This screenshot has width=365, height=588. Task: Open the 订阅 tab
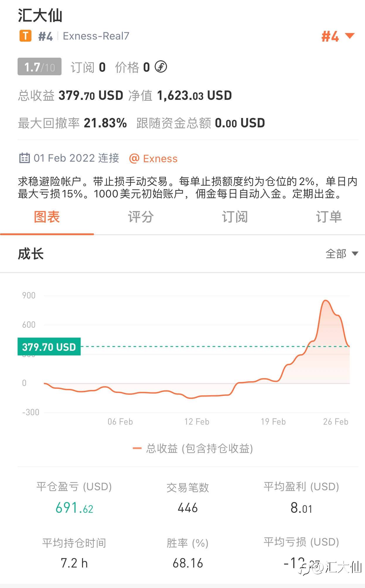pos(235,217)
